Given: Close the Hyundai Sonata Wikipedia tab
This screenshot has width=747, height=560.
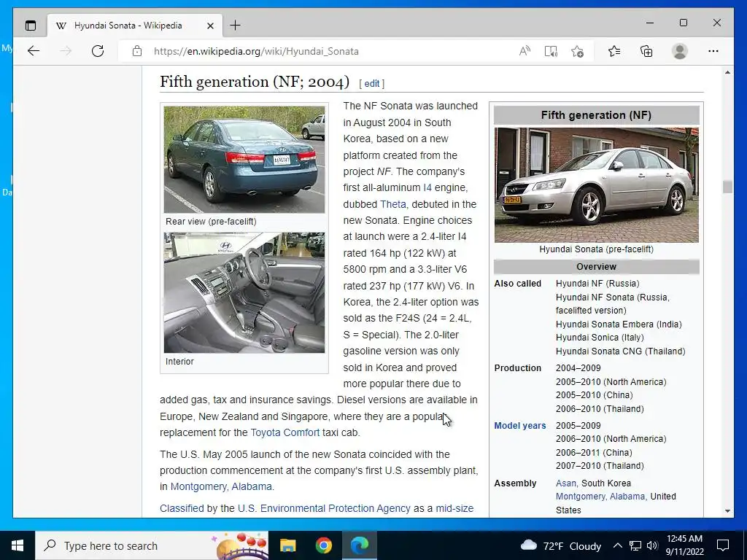Looking at the screenshot, I should tap(210, 26).
